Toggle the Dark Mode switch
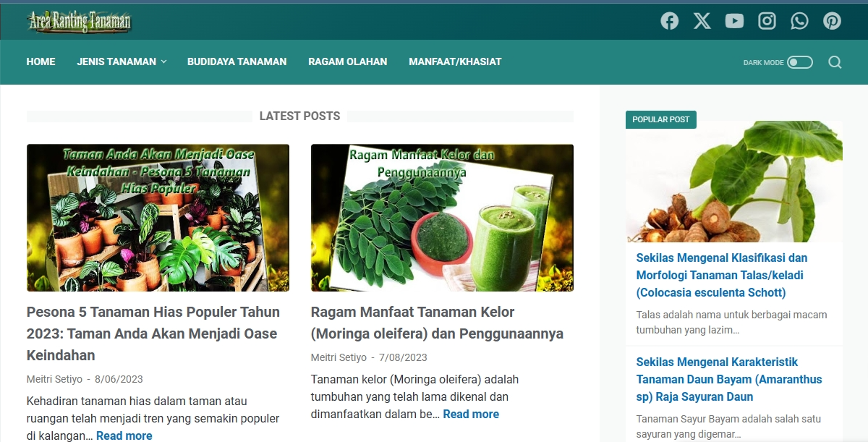868x442 pixels. tap(800, 62)
